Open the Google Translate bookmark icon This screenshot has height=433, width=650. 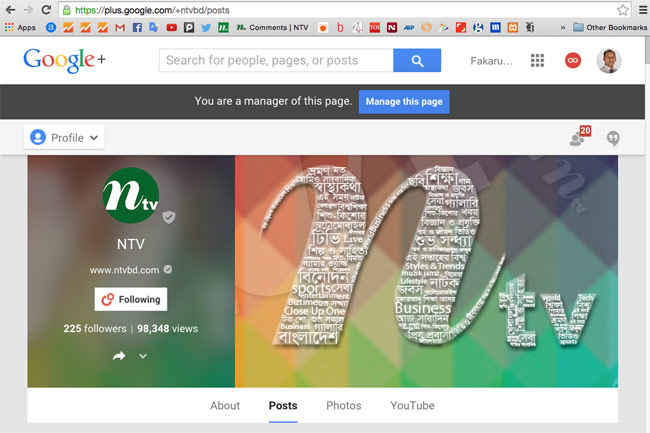[x=154, y=27]
